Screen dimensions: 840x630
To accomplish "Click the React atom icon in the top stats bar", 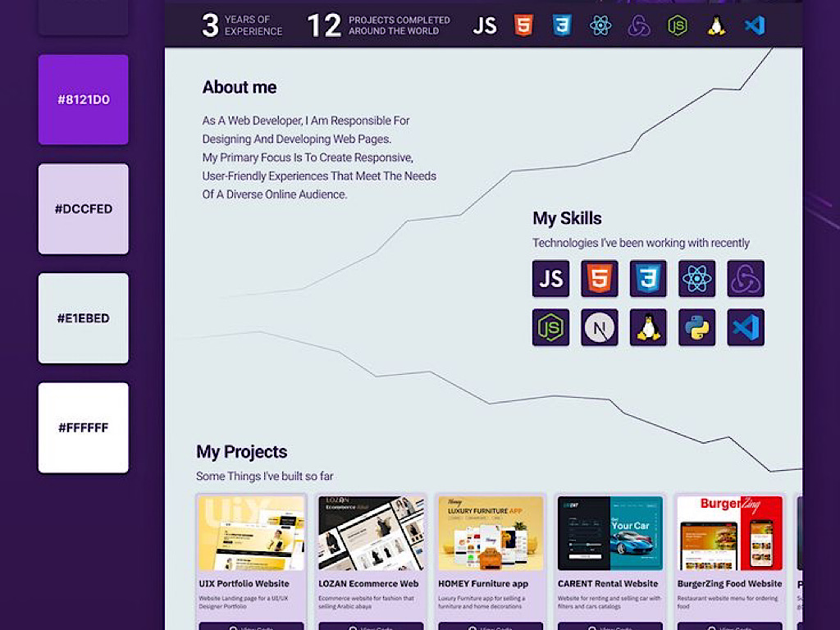I will pos(600,25).
